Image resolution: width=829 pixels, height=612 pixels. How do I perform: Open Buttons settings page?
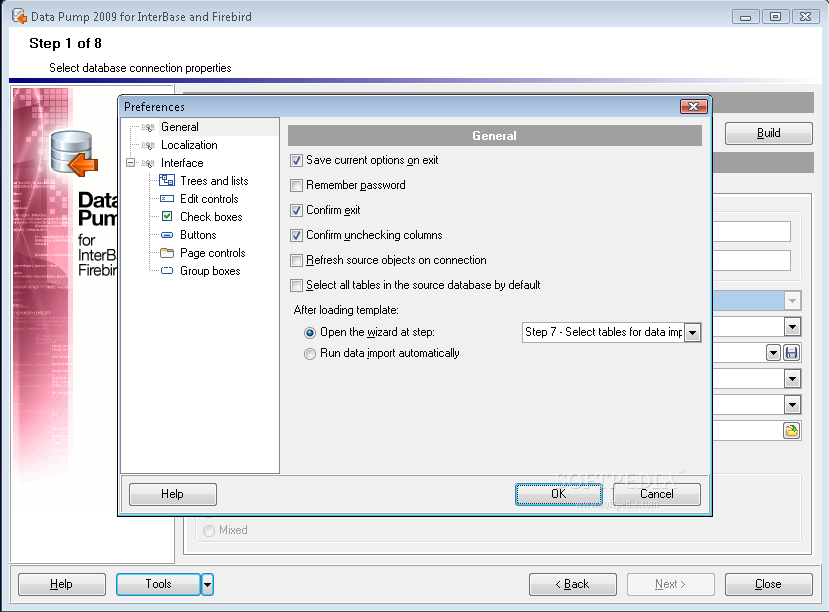[198, 235]
